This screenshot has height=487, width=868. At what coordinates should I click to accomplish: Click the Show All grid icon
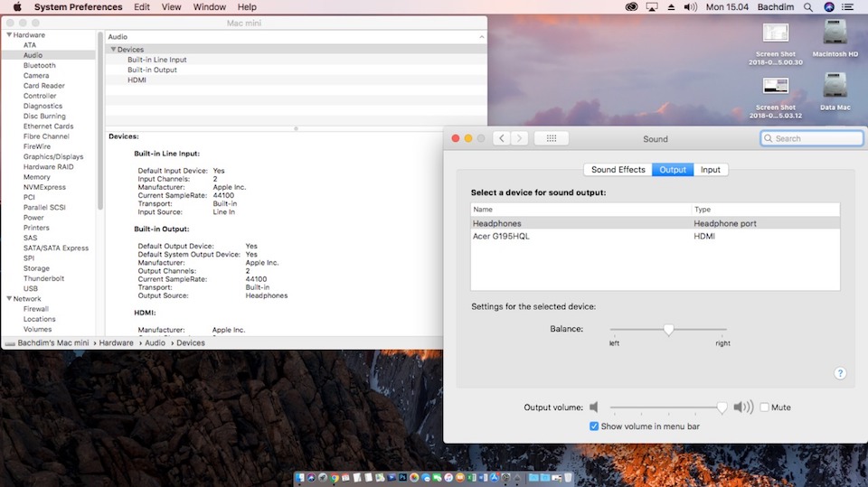[552, 138]
